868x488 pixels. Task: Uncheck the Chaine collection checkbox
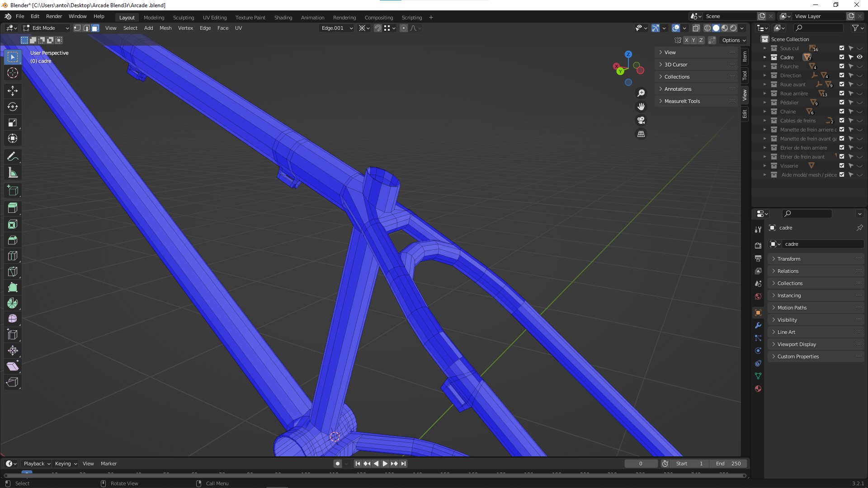pos(842,112)
